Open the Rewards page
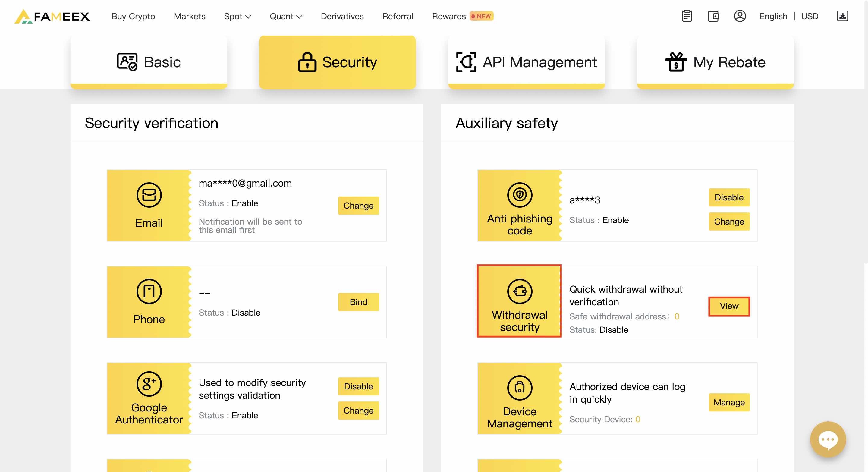The width and height of the screenshot is (868, 472). click(x=449, y=16)
